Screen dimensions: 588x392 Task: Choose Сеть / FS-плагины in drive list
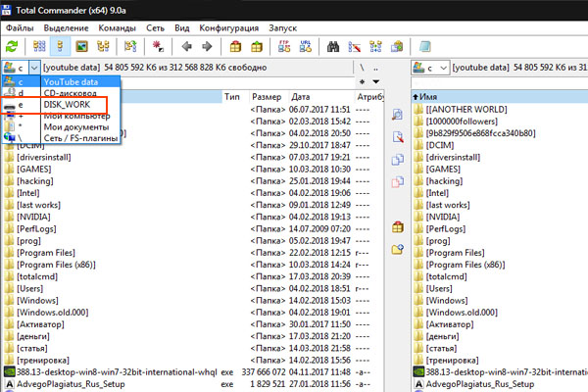(x=61, y=138)
